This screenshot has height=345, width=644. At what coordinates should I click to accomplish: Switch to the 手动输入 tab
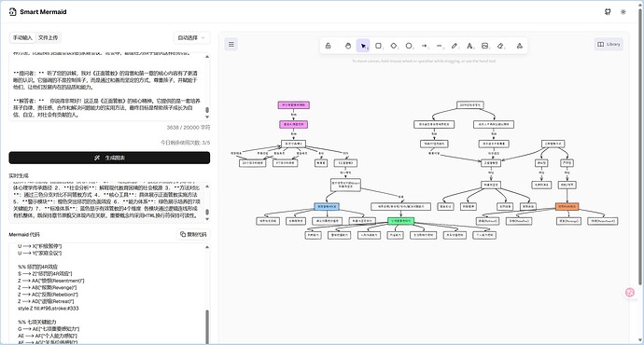[22, 37]
